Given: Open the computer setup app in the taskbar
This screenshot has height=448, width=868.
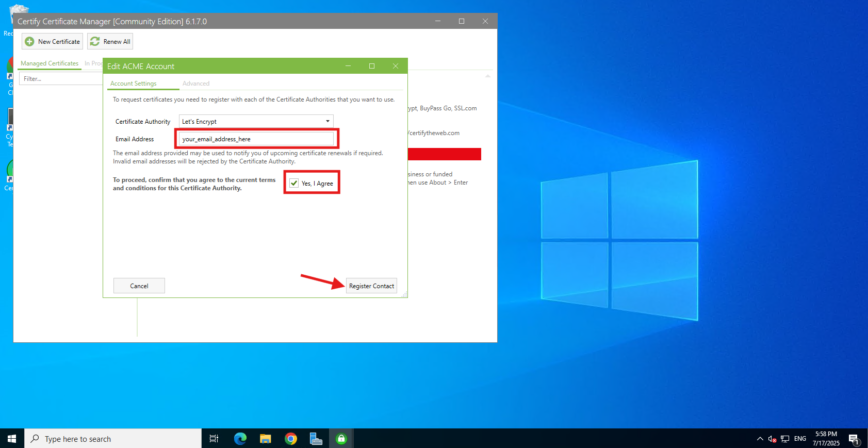Looking at the screenshot, I should point(316,439).
